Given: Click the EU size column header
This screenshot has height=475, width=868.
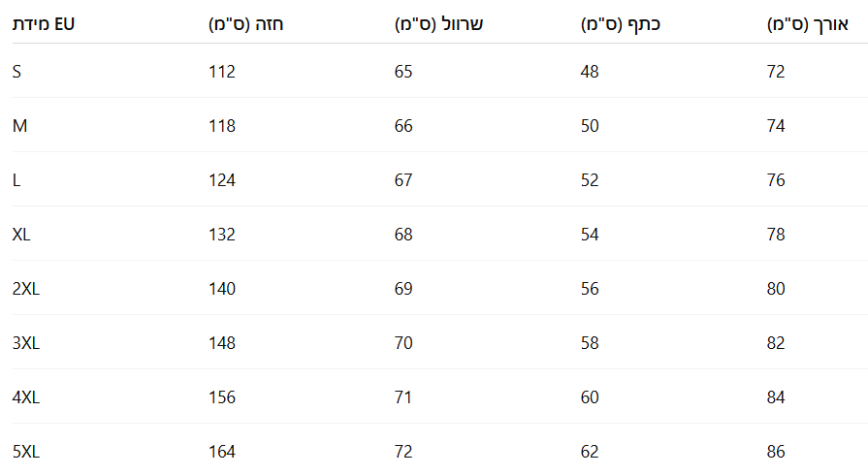Looking at the screenshot, I should 44,24.
